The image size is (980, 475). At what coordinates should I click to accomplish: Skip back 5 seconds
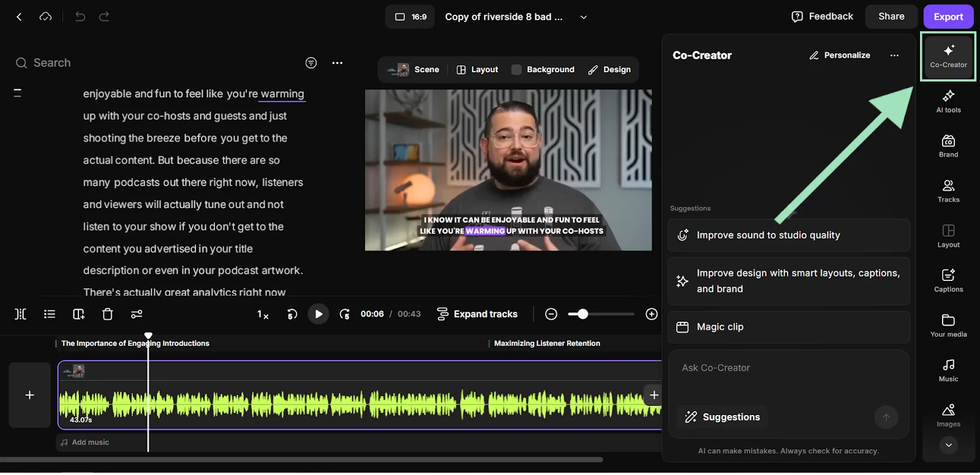click(292, 314)
